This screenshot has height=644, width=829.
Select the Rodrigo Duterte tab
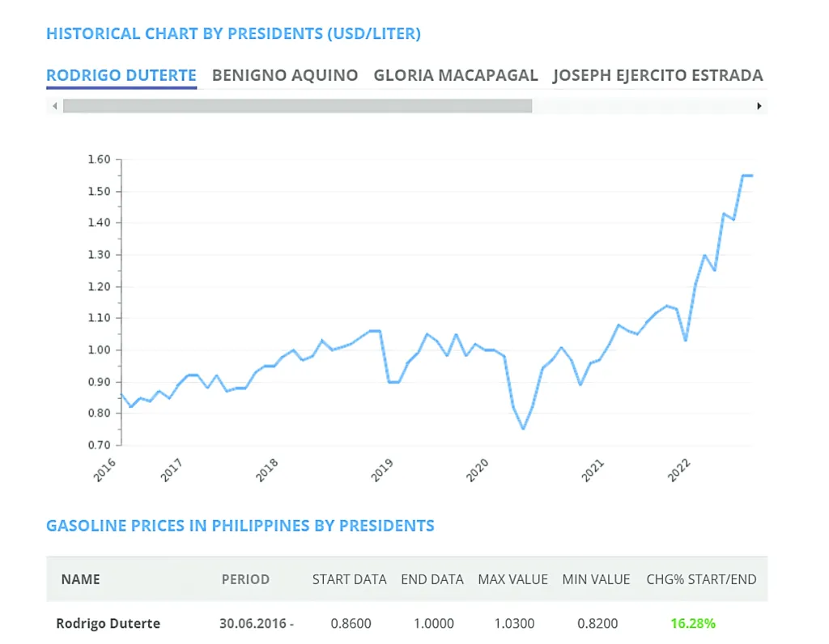(121, 75)
